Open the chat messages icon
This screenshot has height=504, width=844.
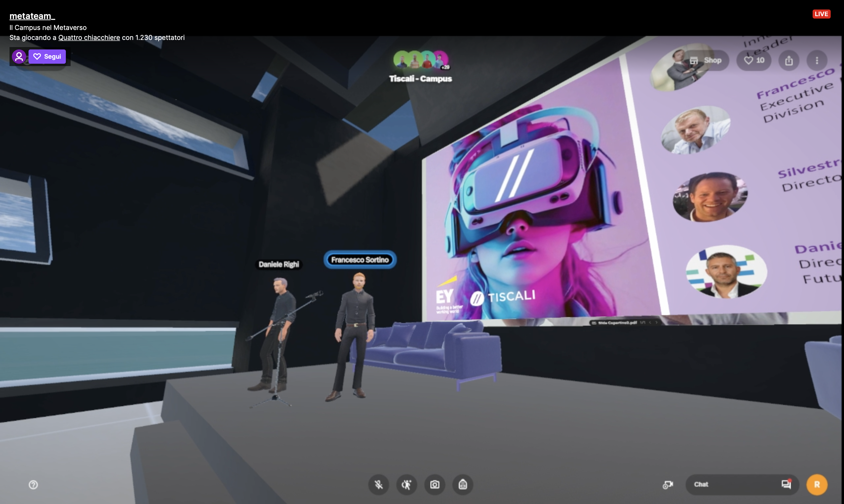pos(786,484)
